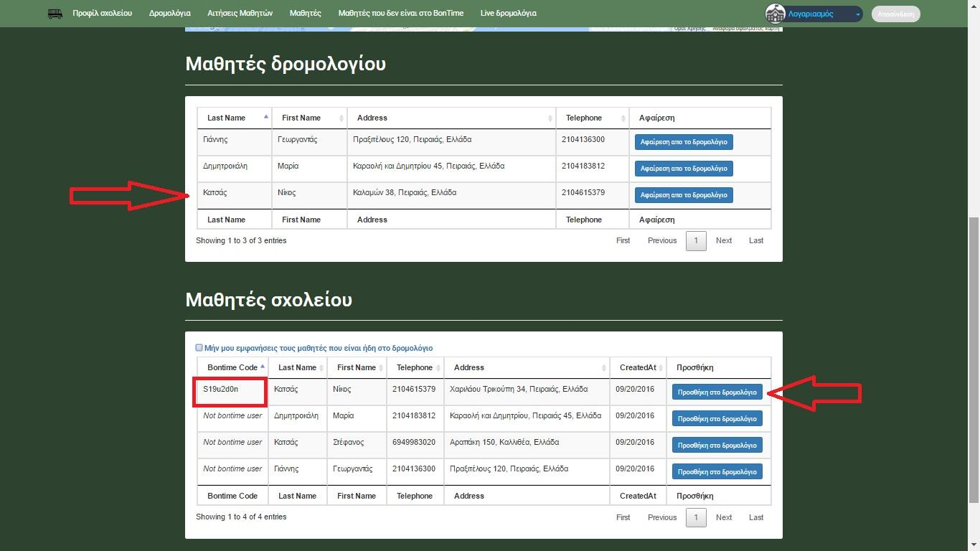The width and height of the screenshot is (980, 551).
Task: Click the Μαθητές σχολείου heading
Action: 268,299
